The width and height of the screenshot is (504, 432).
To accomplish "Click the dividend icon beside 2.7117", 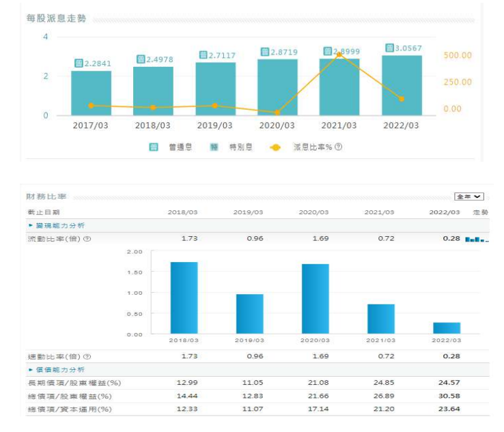I will point(203,55).
